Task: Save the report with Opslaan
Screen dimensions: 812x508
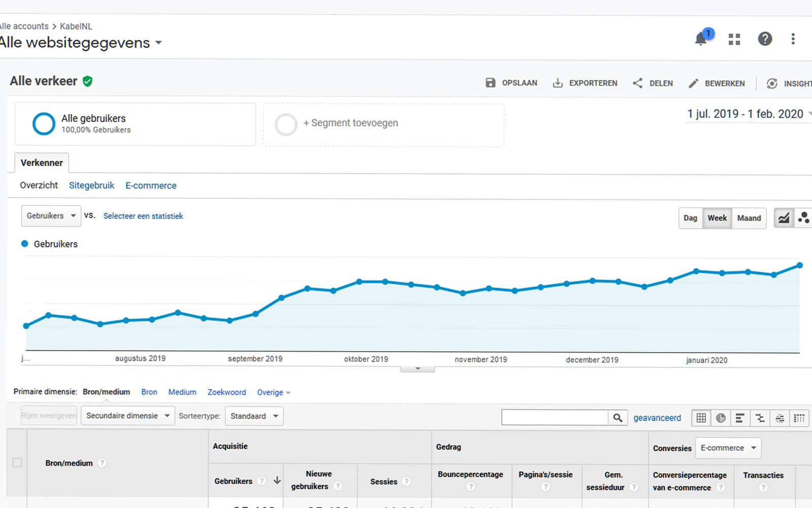Action: (511, 83)
